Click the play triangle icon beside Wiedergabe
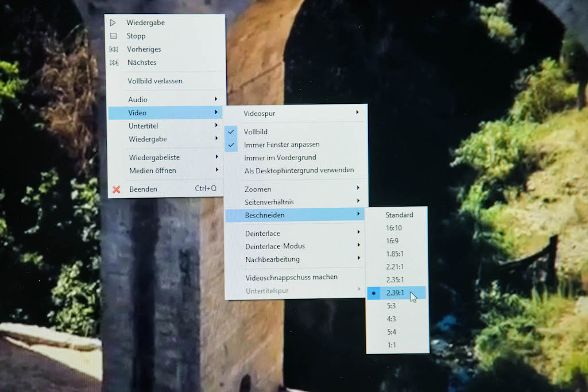Viewport: 588px width, 392px height. (x=113, y=22)
